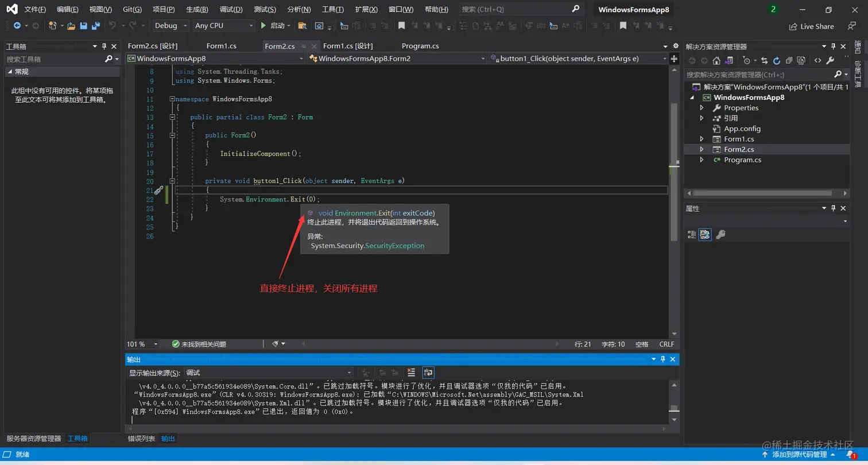This screenshot has height=465, width=868.
Task: Toggle auto-hide pin on Solution Explorer
Action: 833,46
